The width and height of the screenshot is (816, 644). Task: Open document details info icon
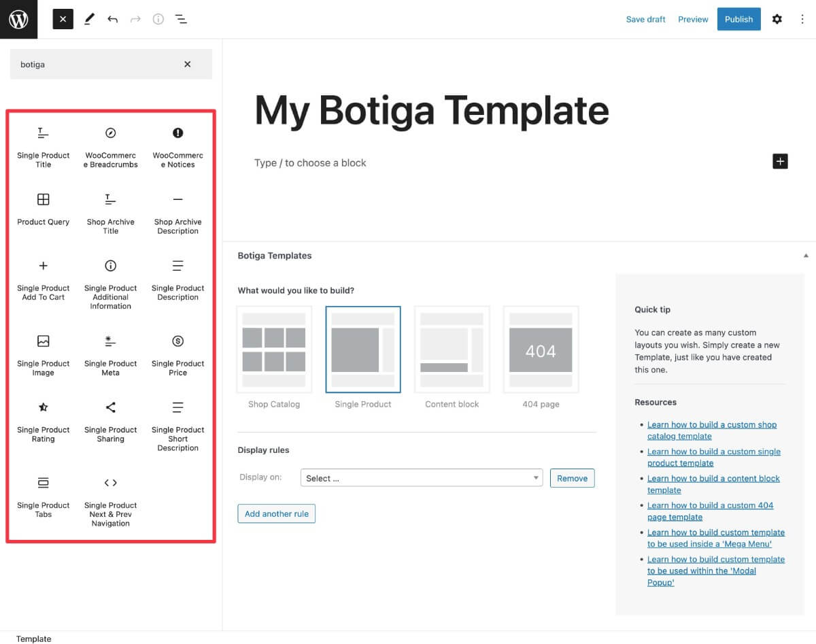[x=158, y=19]
